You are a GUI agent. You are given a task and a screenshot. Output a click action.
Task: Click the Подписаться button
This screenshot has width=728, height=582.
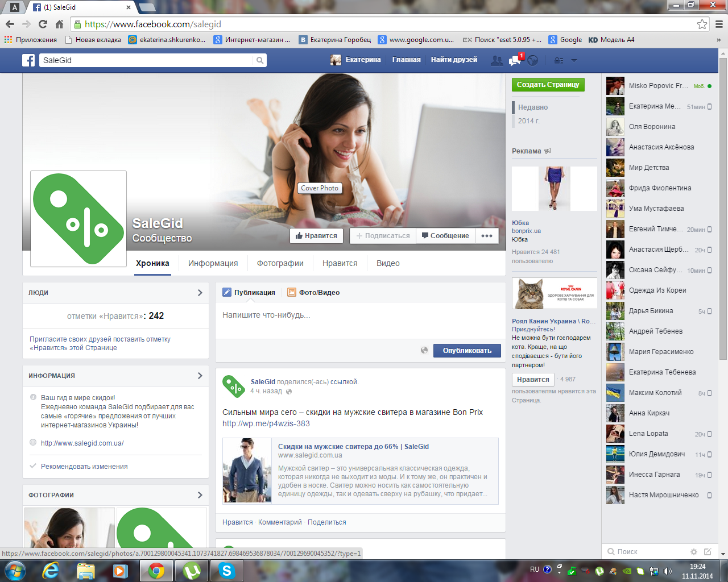(383, 236)
